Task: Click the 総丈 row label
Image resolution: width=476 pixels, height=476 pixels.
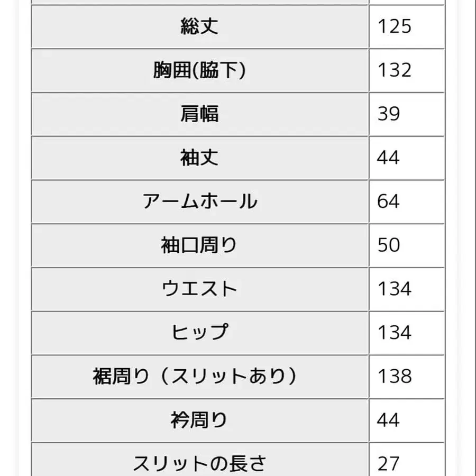Action: click(199, 26)
